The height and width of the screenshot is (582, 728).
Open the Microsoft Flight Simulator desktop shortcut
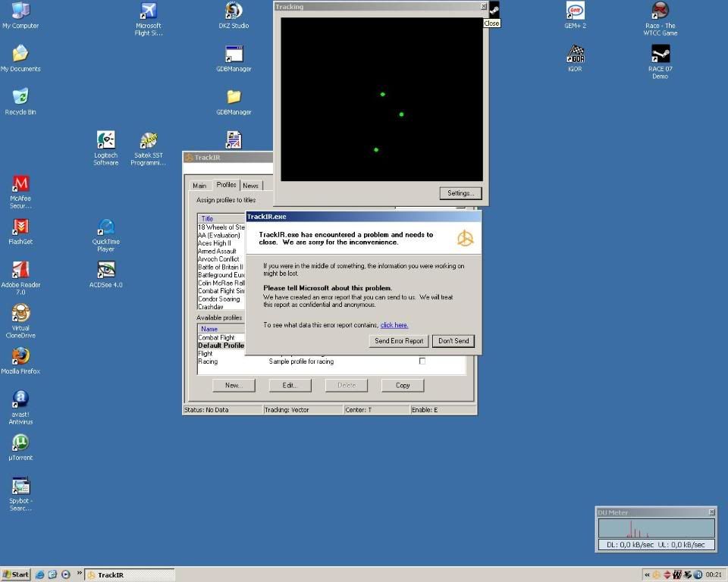click(149, 11)
